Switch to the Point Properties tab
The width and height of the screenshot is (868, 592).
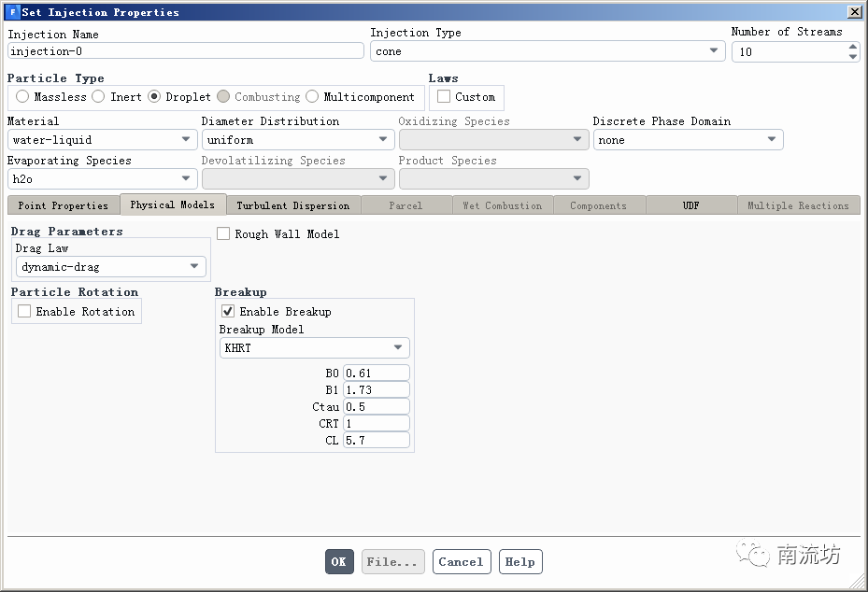pos(63,205)
